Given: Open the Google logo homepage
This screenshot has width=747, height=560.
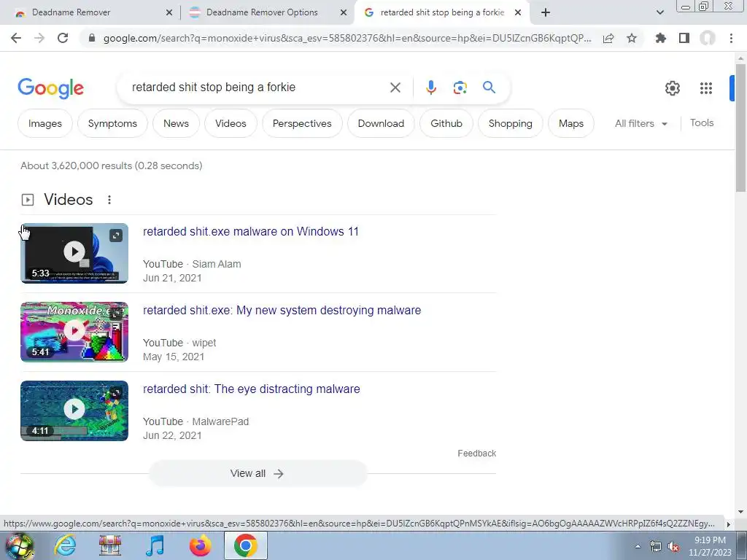Looking at the screenshot, I should [50, 88].
